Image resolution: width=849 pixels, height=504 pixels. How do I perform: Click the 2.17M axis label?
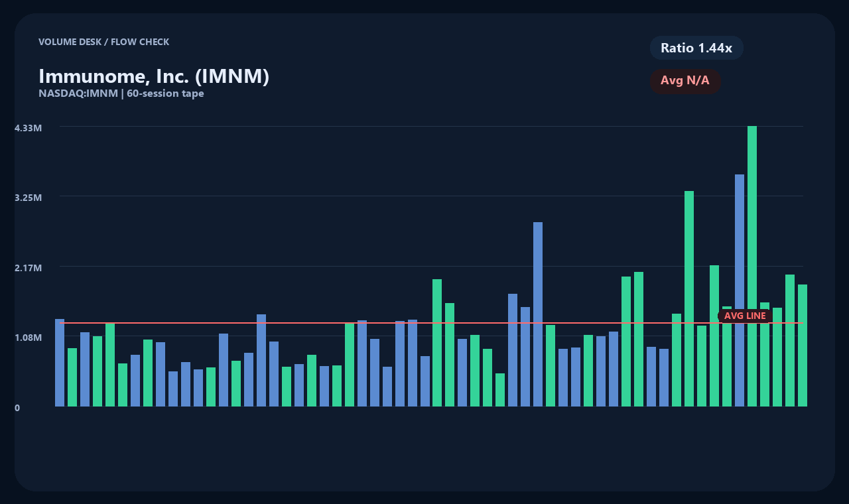29,268
